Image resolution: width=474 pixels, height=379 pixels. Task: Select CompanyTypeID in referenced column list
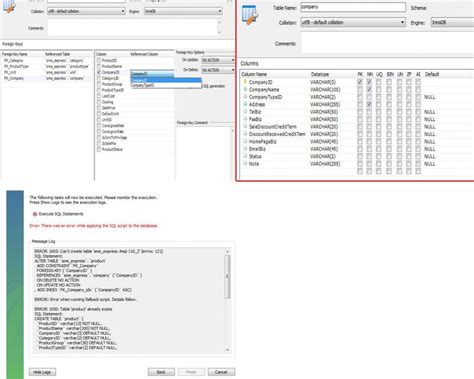pos(166,85)
